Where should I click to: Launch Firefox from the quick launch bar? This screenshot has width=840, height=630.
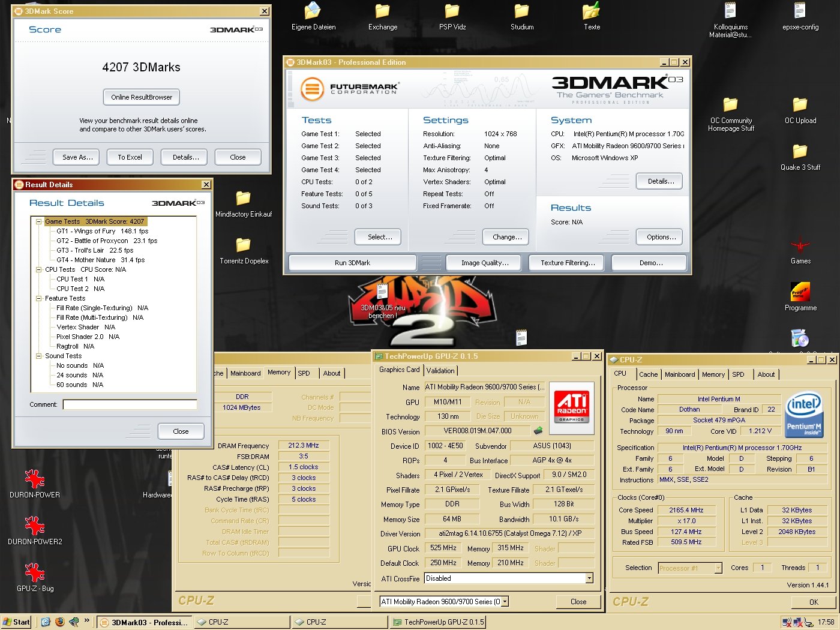coord(59,622)
